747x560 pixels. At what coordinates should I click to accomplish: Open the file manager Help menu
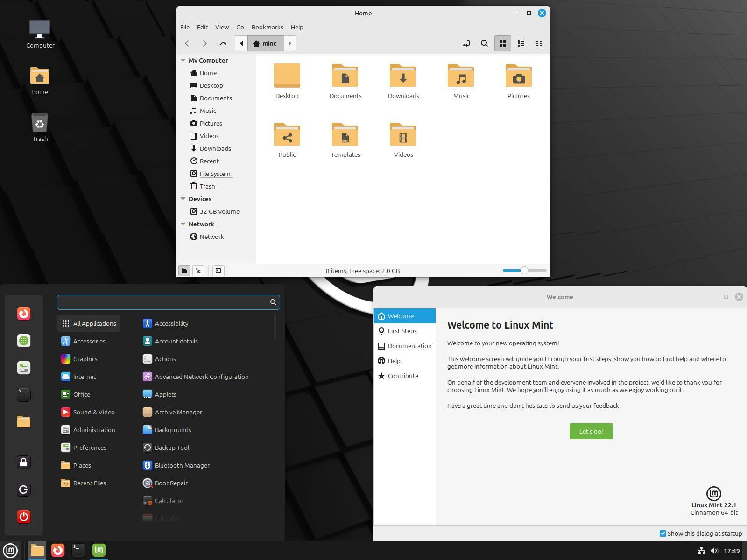[297, 27]
